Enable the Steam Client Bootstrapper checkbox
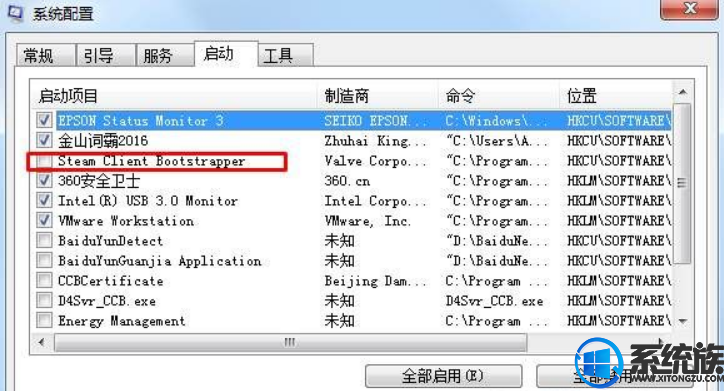This screenshot has height=391, width=724. 44,161
